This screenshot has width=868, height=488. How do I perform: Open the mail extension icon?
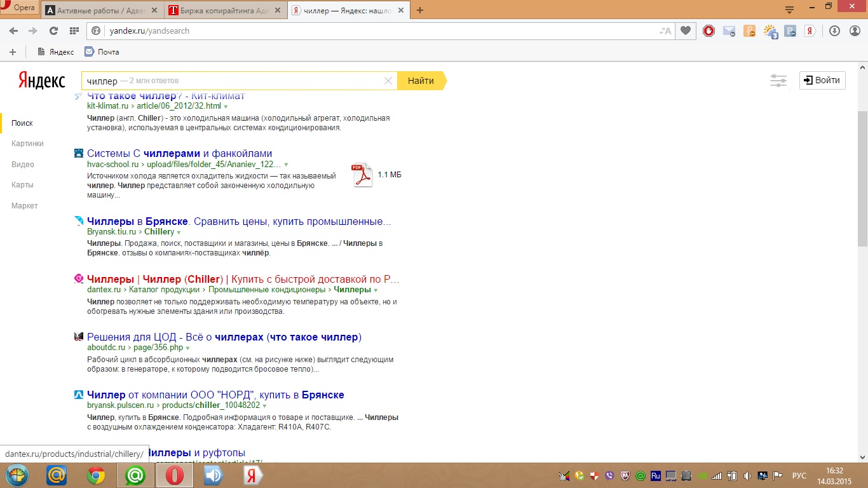729,30
